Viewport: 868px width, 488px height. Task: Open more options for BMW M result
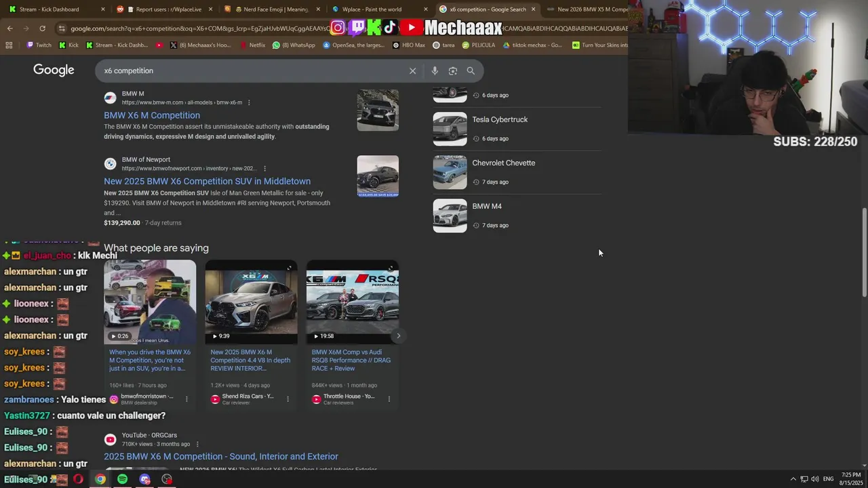[x=249, y=103]
